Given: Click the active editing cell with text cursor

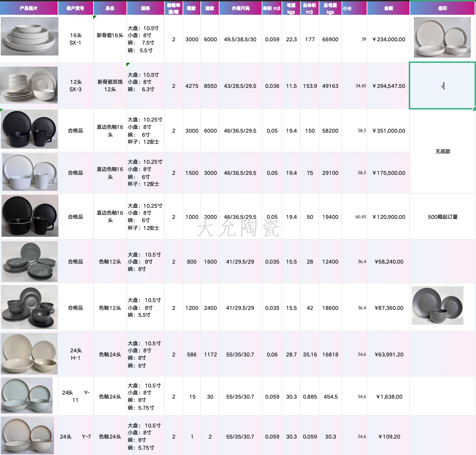Looking at the screenshot, I should tap(442, 86).
